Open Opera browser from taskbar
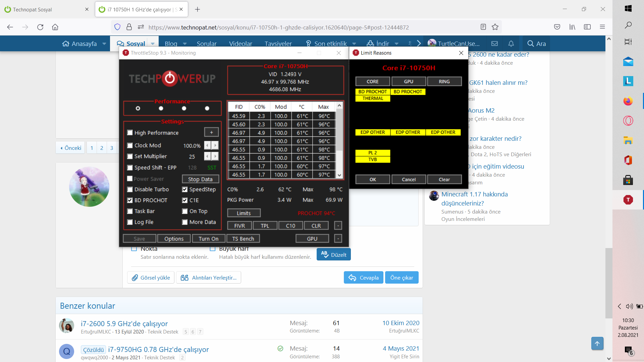The height and width of the screenshot is (362, 644). 628,121
